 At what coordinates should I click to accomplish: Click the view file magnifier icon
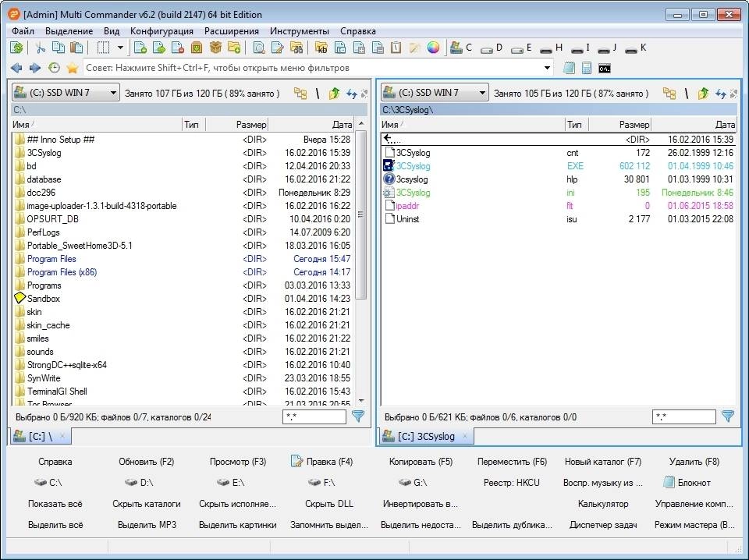[259, 48]
